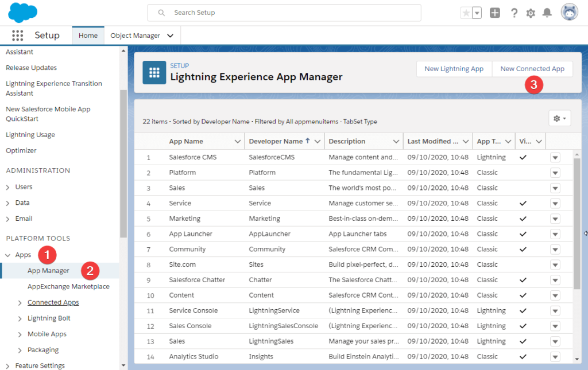
Task: Open Lightning Experience Transition Assistant
Action: (53, 88)
